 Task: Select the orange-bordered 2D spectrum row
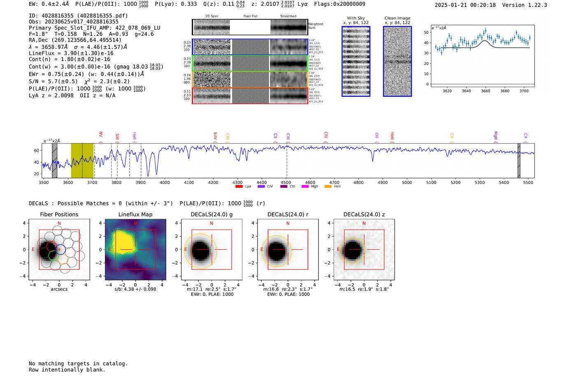[250, 79]
